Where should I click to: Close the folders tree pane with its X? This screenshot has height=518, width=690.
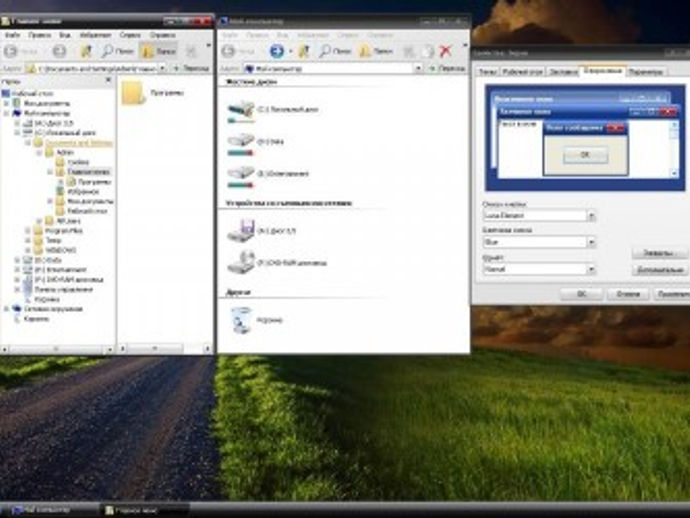[108, 81]
